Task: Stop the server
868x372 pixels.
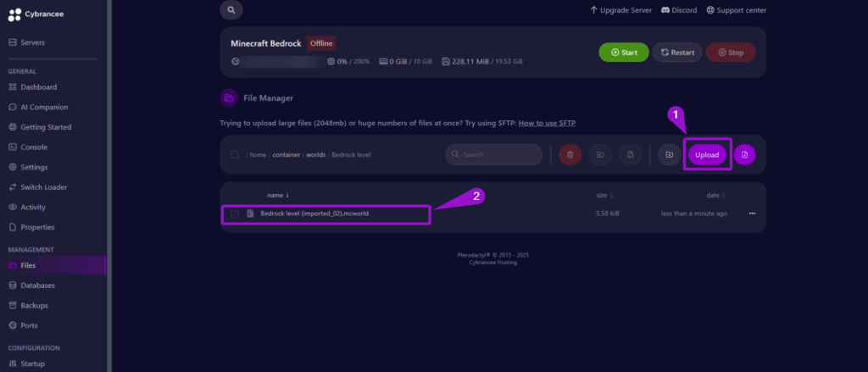Action: 731,53
